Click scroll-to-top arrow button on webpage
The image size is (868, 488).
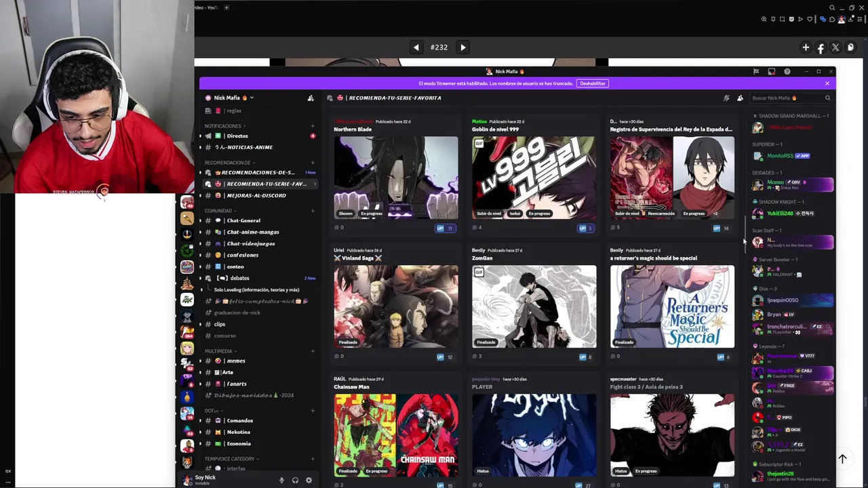point(842,459)
